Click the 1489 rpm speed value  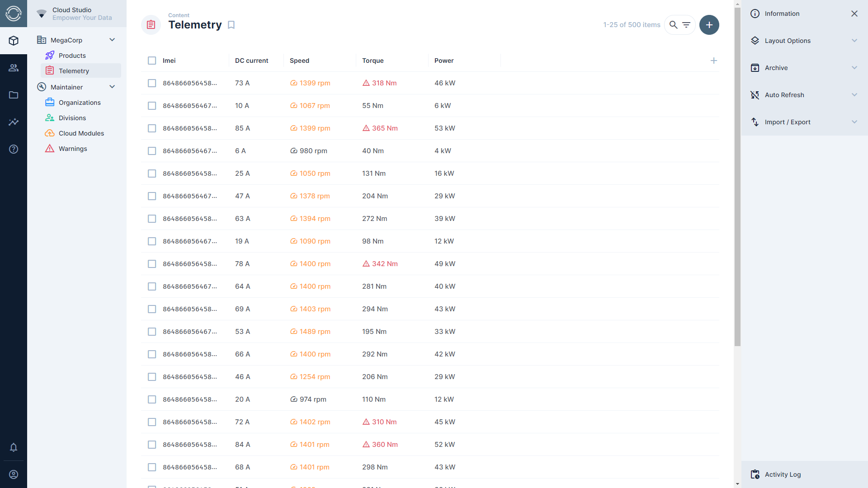tap(315, 332)
